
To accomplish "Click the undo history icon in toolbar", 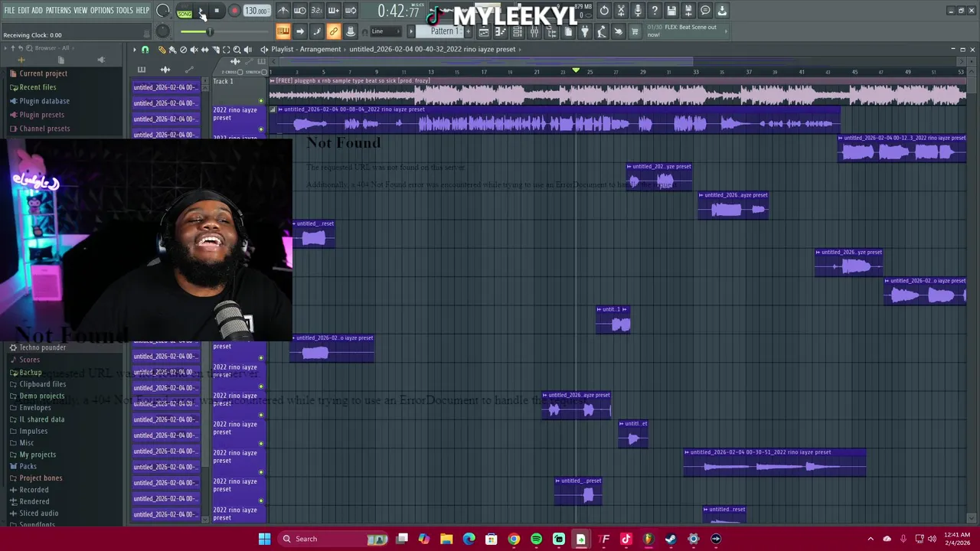I will tap(604, 11).
